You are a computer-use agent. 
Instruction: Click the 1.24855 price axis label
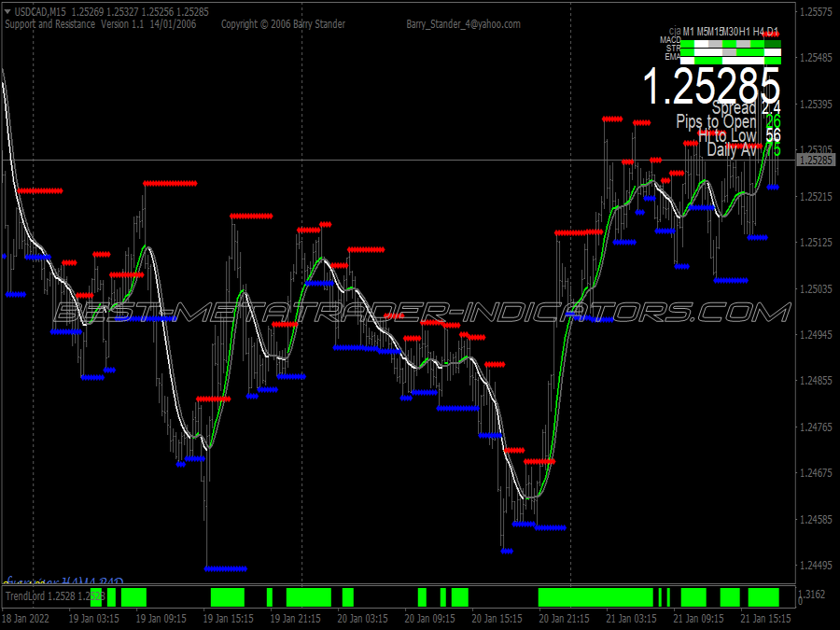(x=816, y=381)
